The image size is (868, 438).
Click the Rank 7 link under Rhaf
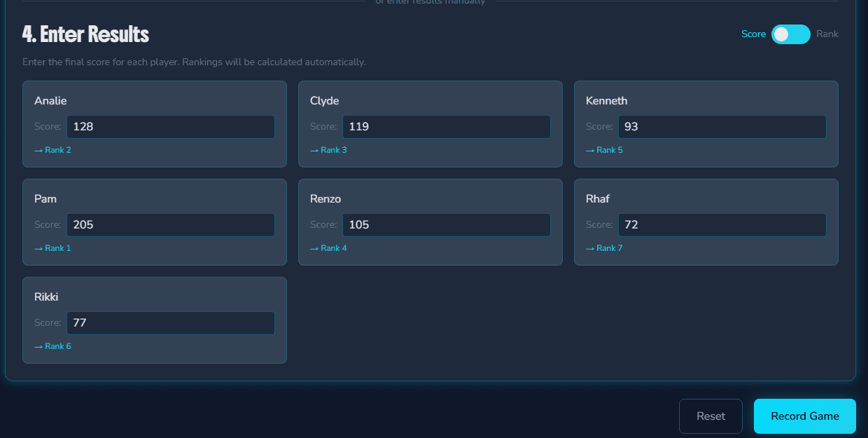point(603,247)
